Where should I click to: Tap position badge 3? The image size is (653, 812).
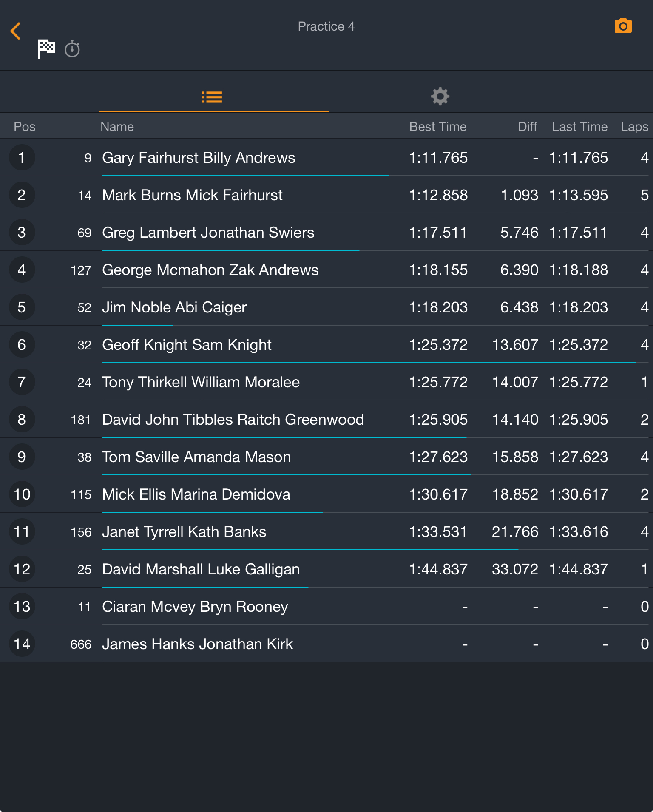tap(22, 233)
